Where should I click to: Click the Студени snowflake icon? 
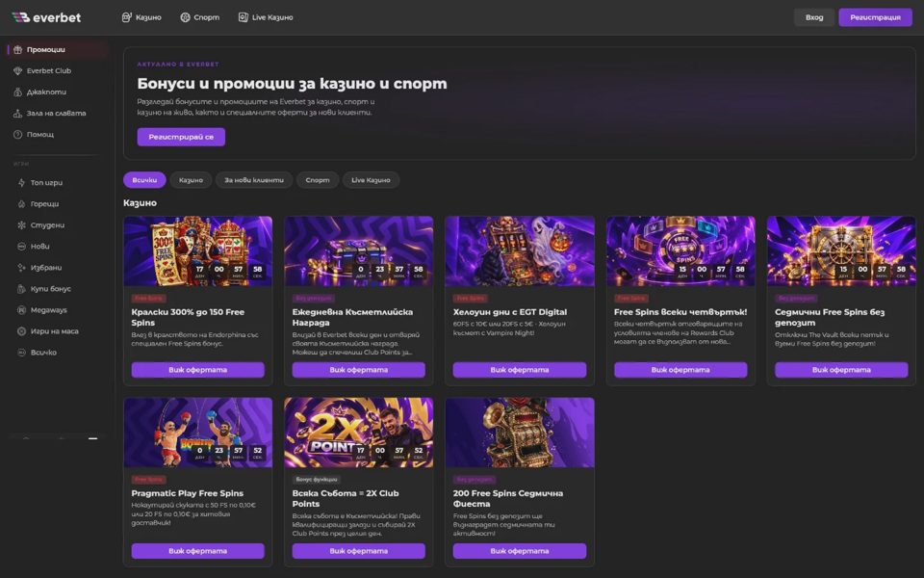[x=22, y=225]
